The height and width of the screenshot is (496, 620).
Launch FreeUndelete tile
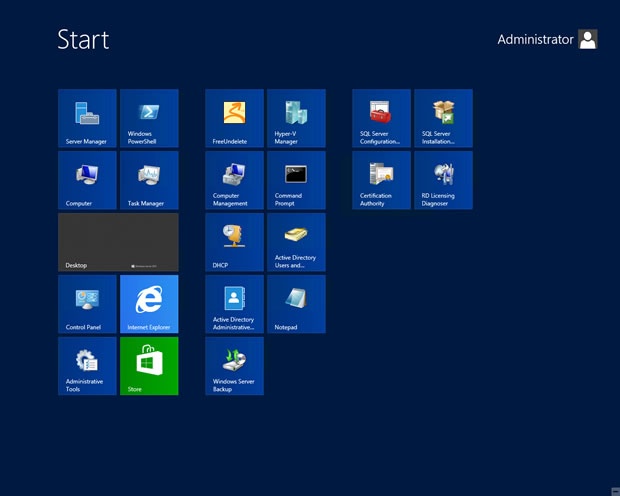click(x=234, y=118)
